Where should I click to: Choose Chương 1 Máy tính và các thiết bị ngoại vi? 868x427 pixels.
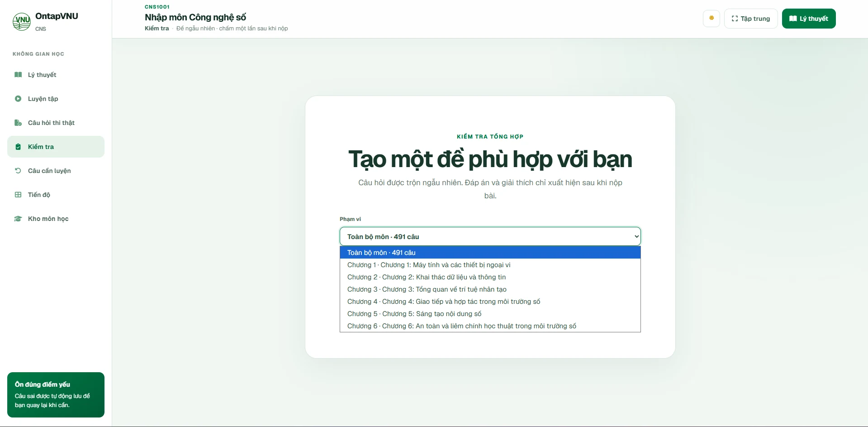490,265
